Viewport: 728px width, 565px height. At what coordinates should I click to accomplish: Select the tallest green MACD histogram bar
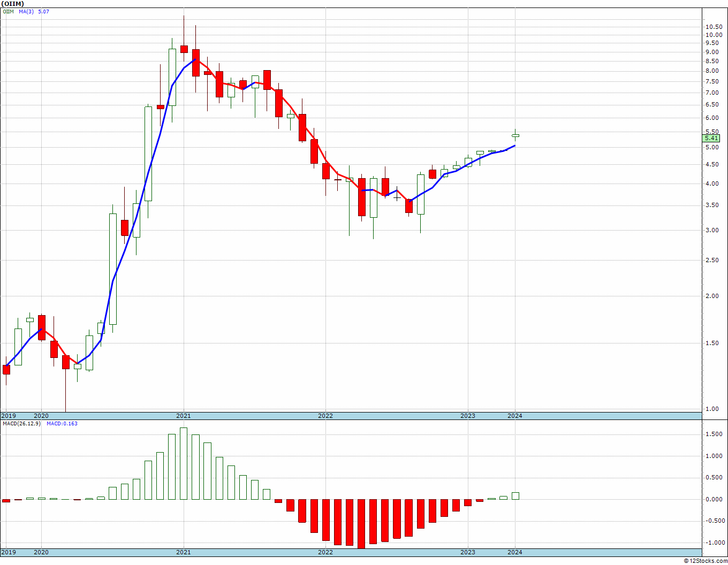[x=184, y=463]
